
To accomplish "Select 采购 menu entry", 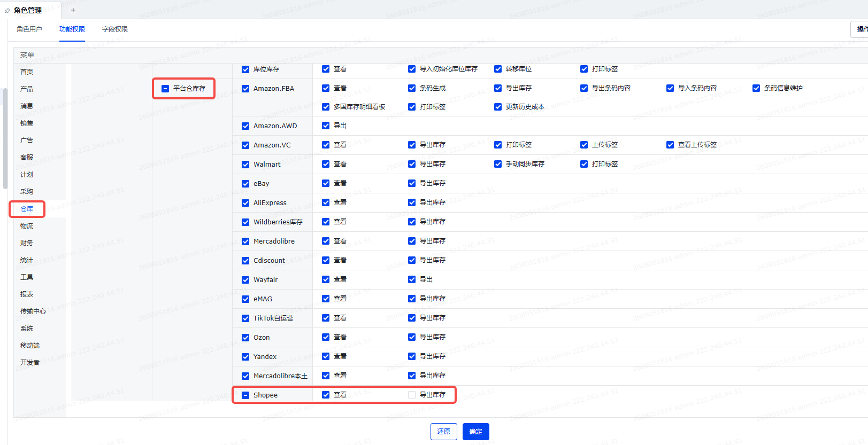I will click(27, 192).
